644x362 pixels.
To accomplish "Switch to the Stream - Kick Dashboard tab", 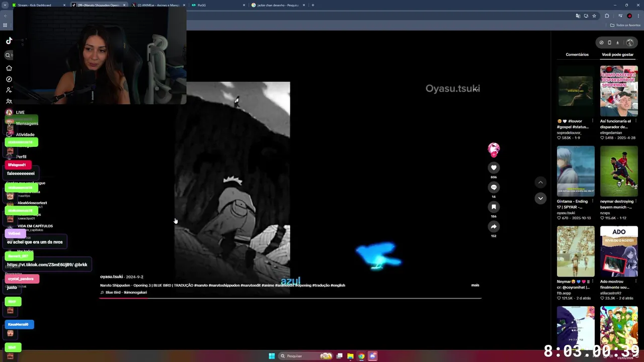I will (38, 5).
